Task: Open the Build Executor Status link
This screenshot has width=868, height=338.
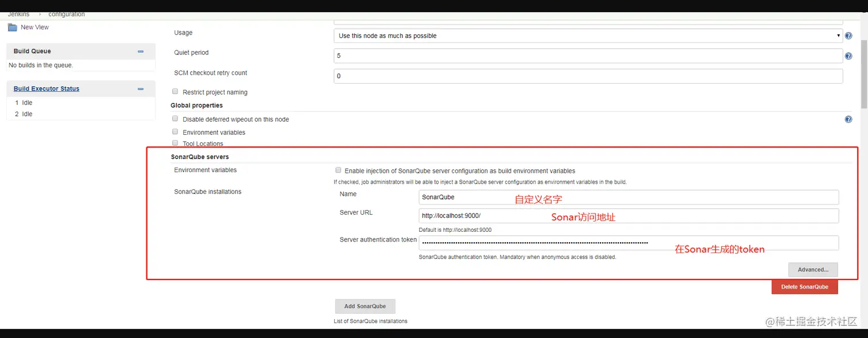Action: click(46, 89)
